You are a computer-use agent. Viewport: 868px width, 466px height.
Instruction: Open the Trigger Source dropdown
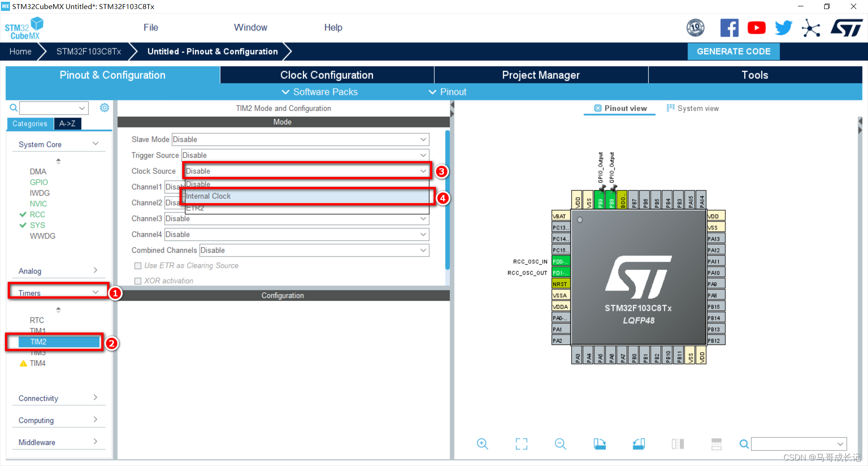305,155
